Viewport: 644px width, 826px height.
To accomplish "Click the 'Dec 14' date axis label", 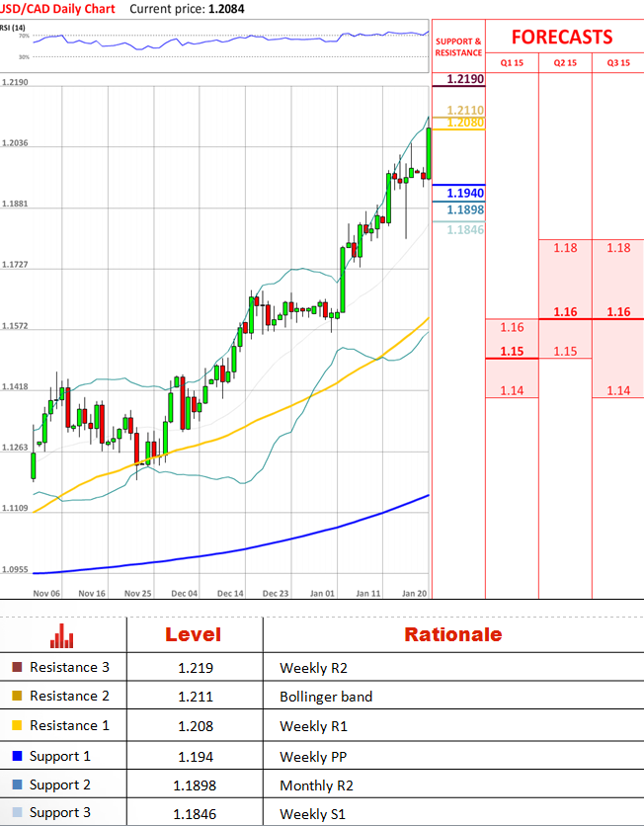I will pos(230,593).
